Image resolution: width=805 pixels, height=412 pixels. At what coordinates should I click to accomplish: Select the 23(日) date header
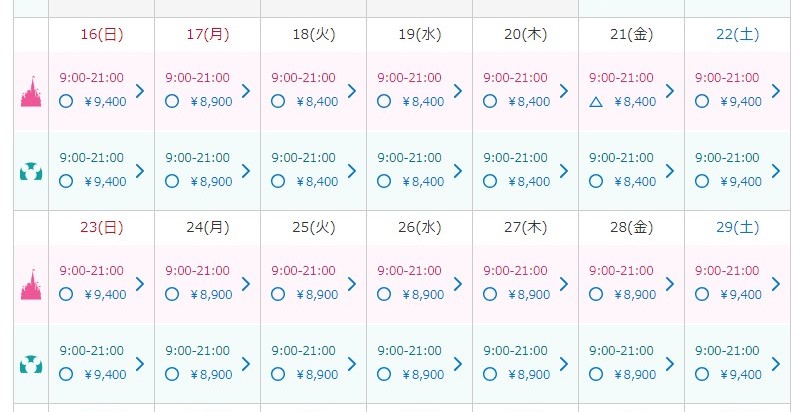[102, 227]
